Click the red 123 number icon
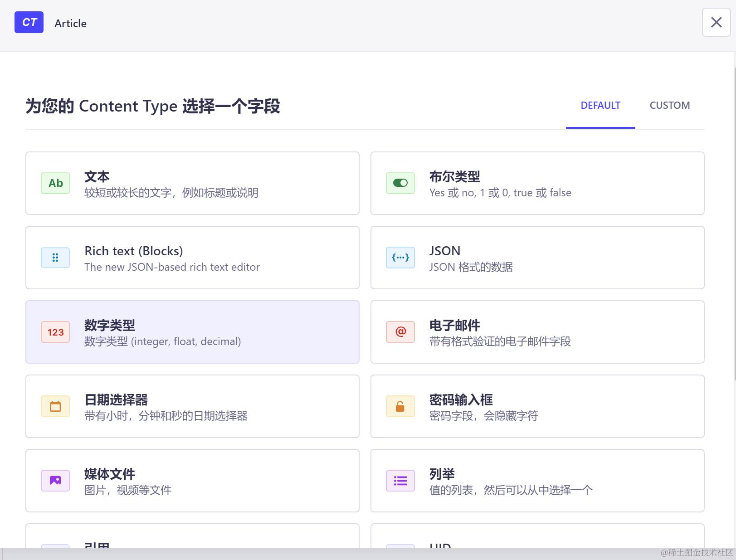 (55, 332)
